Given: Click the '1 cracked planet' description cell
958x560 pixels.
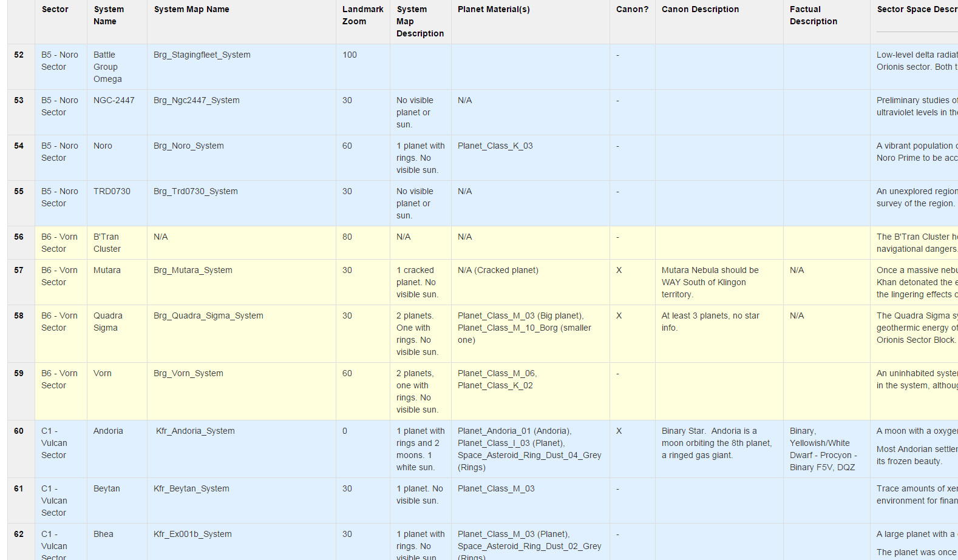Looking at the screenshot, I should click(x=421, y=282).
